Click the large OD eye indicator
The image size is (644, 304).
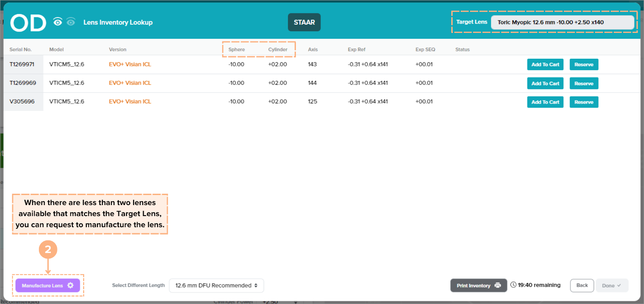pos(28,23)
